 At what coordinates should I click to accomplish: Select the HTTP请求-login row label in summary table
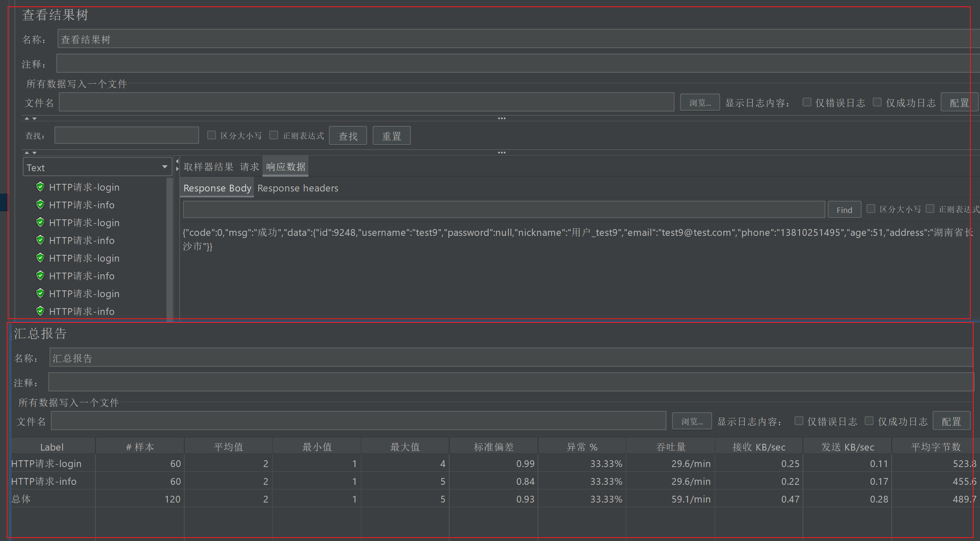tap(46, 464)
